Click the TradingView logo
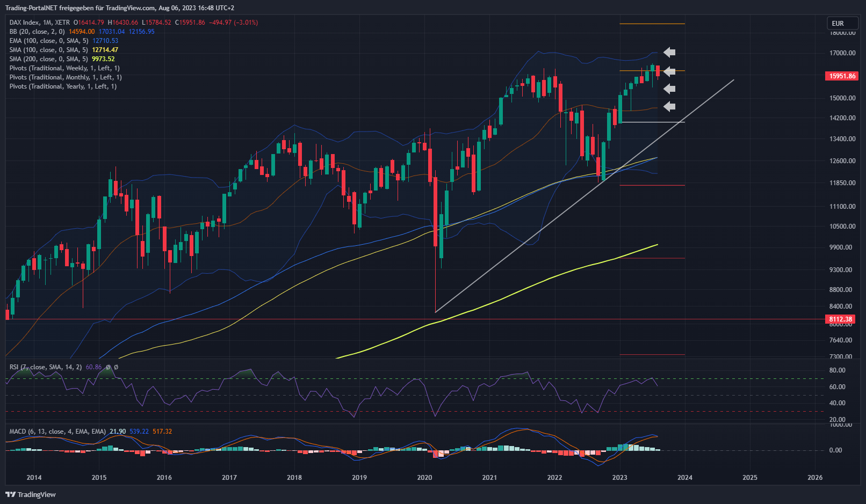The image size is (866, 504). coord(31,494)
